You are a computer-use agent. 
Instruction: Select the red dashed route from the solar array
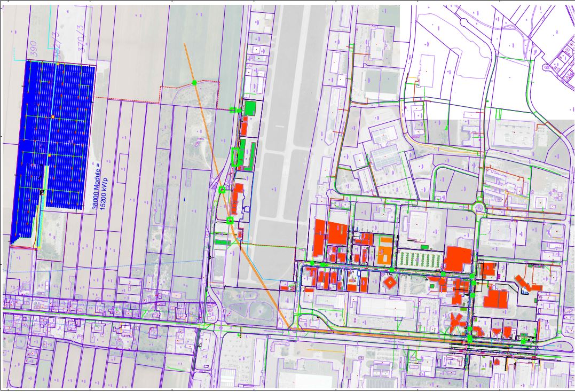pyautogui.click(x=128, y=99)
